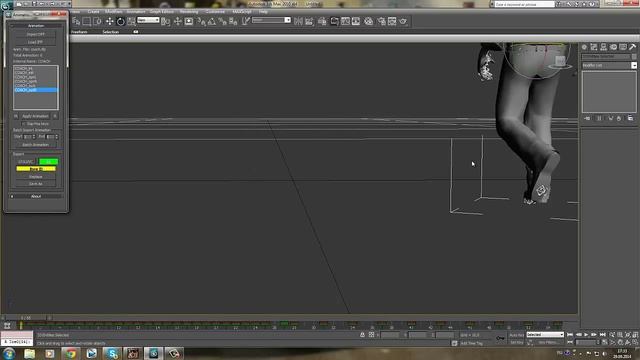Click the time slider handle above the timeline
640x360 pixels.
(x=26, y=318)
